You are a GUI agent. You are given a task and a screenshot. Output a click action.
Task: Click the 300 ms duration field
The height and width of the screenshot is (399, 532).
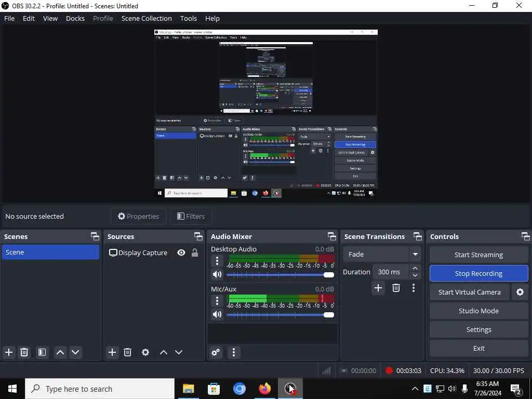point(391,272)
